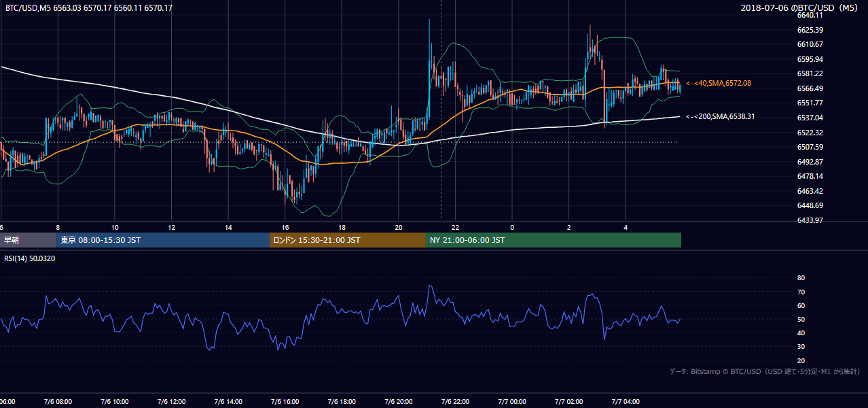Click hour label 14 under price chart
Image resolution: width=868 pixels, height=408 pixels.
coord(228,227)
